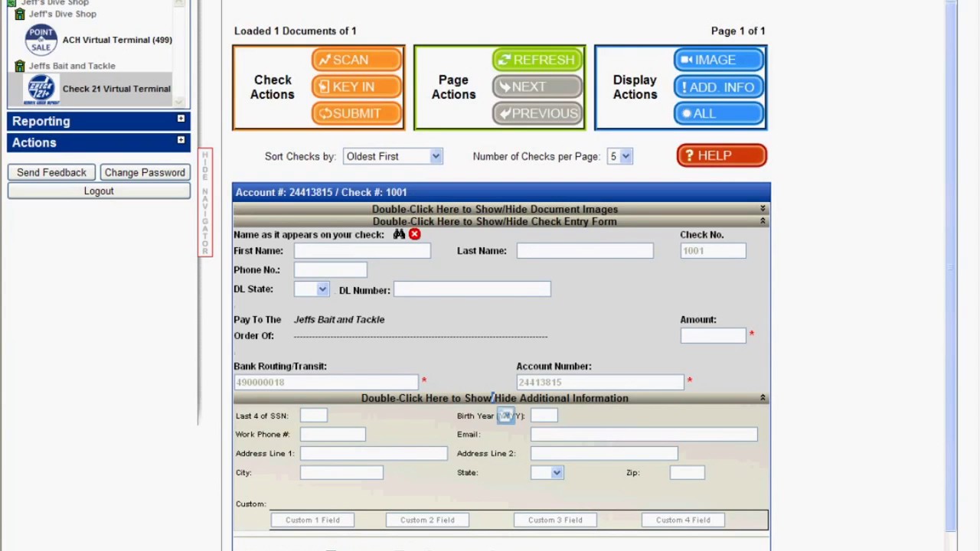The width and height of the screenshot is (980, 551).
Task: Click the Loaded 1 Documents of 1 text
Action: (x=295, y=31)
